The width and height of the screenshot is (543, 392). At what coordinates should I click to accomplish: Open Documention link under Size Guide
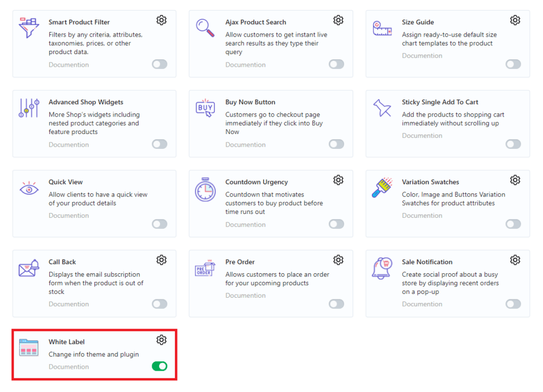422,56
